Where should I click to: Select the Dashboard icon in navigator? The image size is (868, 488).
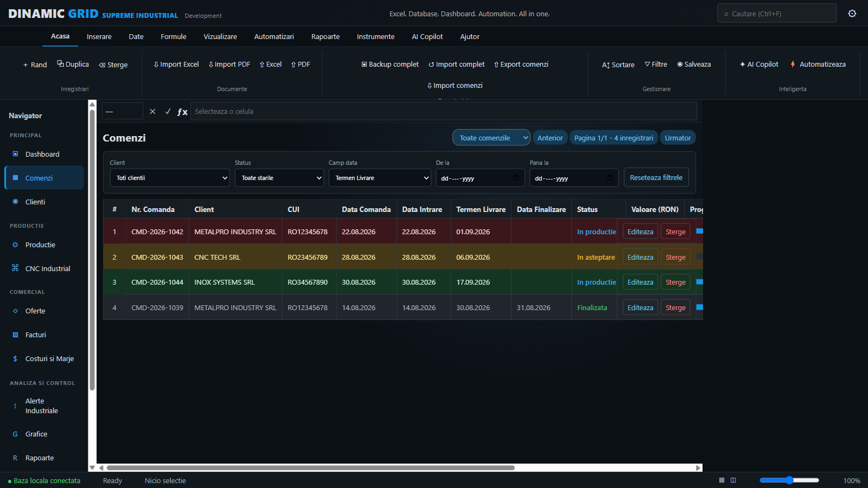(15, 154)
